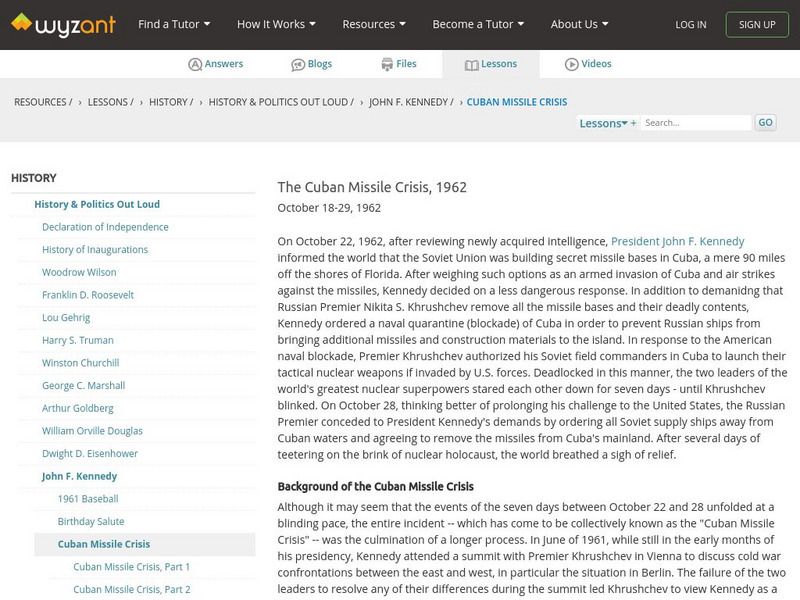Open Cuban Missile Crisis, Part 1
The image size is (800, 600).
coord(132,567)
